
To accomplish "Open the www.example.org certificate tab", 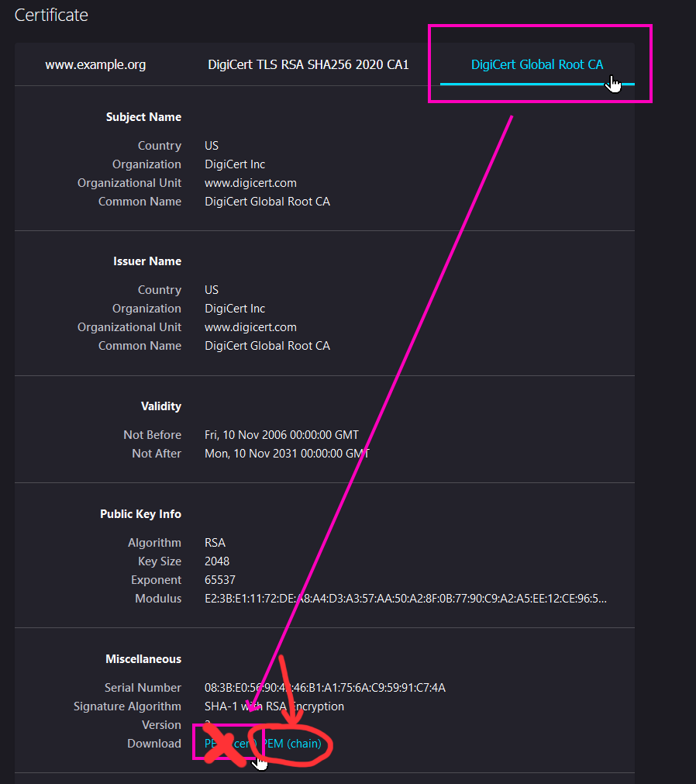I will coord(95,64).
